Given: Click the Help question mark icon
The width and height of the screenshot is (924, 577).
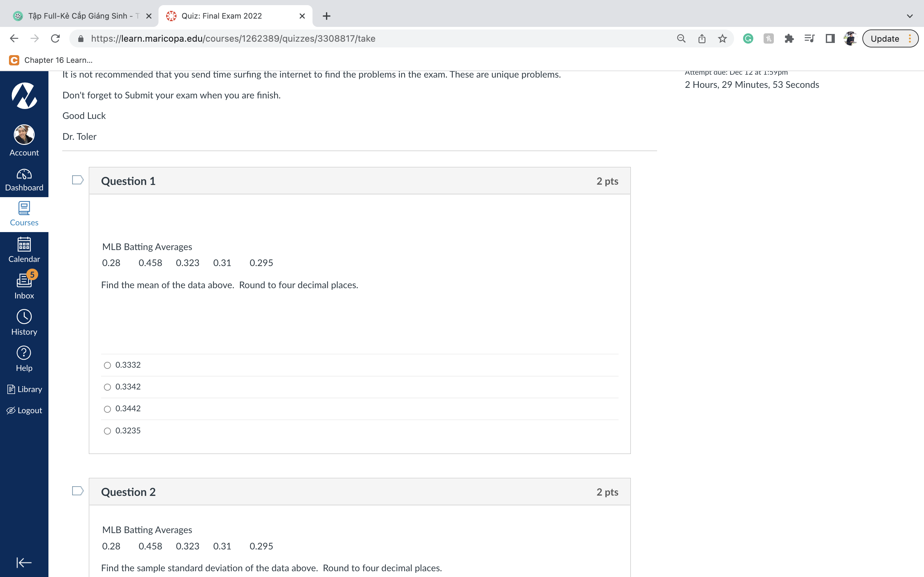Looking at the screenshot, I should point(24,359).
